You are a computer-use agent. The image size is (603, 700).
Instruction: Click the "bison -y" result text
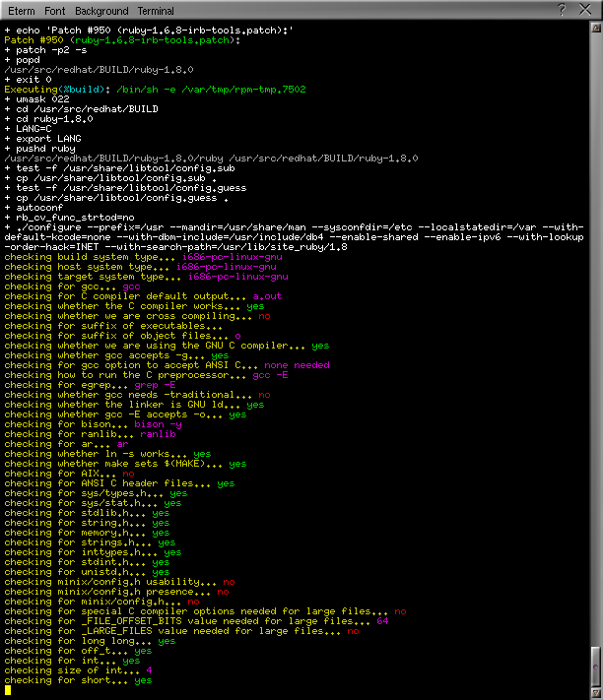(158, 424)
